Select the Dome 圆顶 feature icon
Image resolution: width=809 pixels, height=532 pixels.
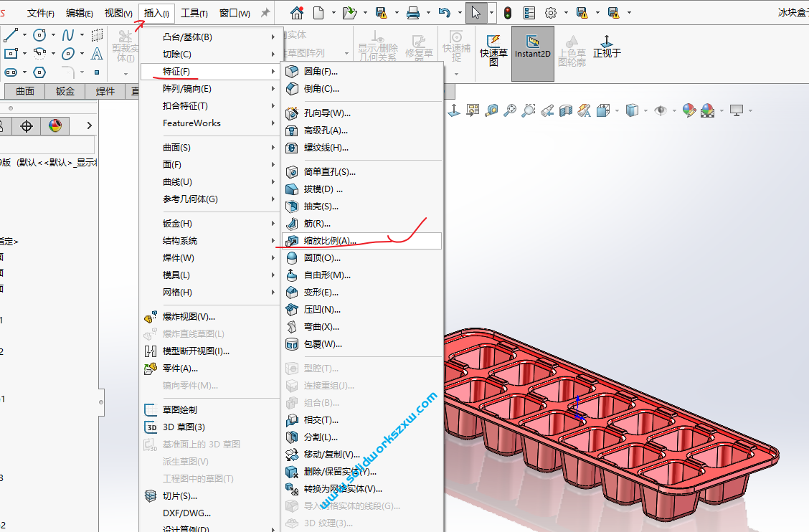point(292,258)
